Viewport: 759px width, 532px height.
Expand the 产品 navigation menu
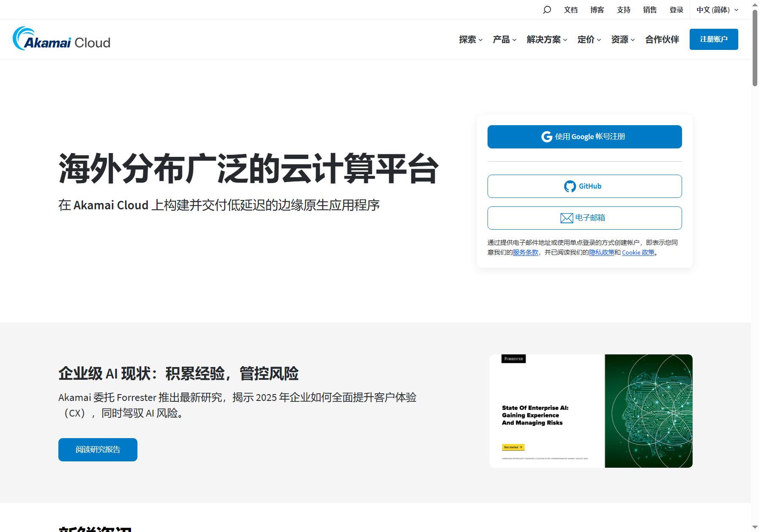click(504, 39)
